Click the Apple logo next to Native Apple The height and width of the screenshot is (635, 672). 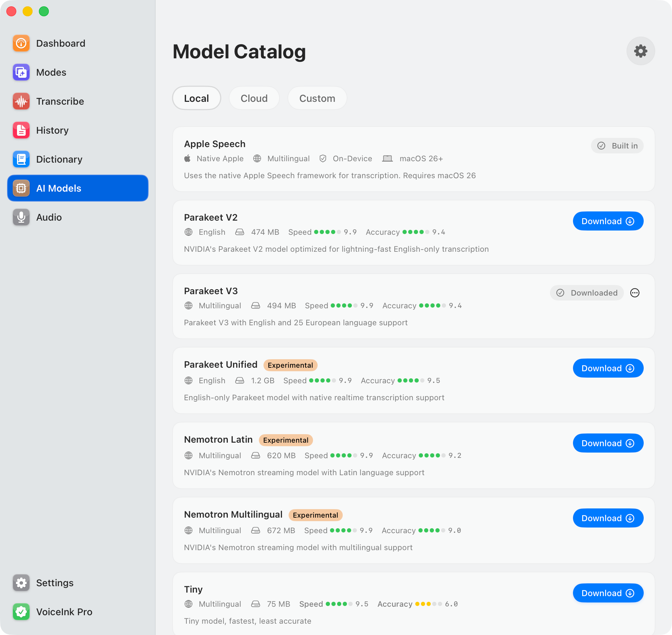pyautogui.click(x=187, y=158)
